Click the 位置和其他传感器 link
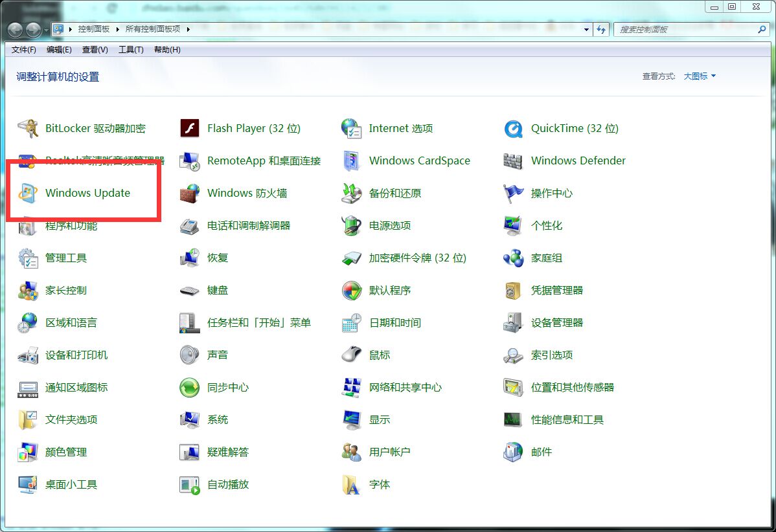Screen dimensions: 776x532 pos(573,388)
